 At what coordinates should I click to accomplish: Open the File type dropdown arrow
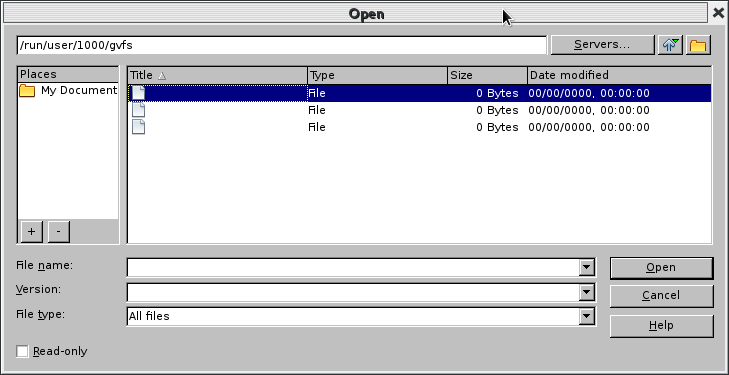pos(587,316)
